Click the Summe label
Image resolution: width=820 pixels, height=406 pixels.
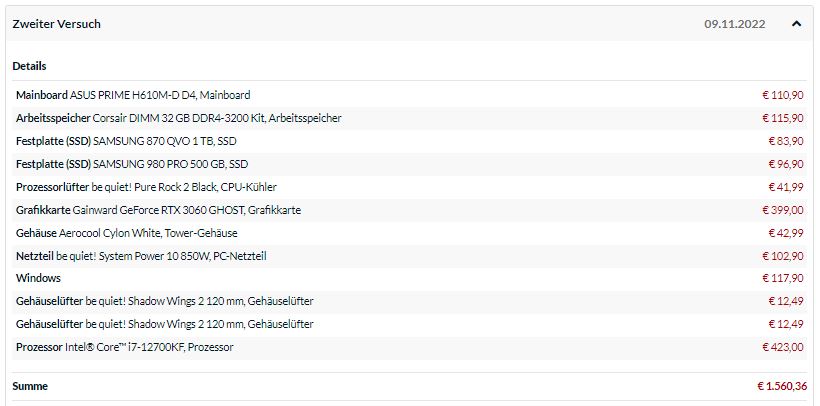(30, 386)
